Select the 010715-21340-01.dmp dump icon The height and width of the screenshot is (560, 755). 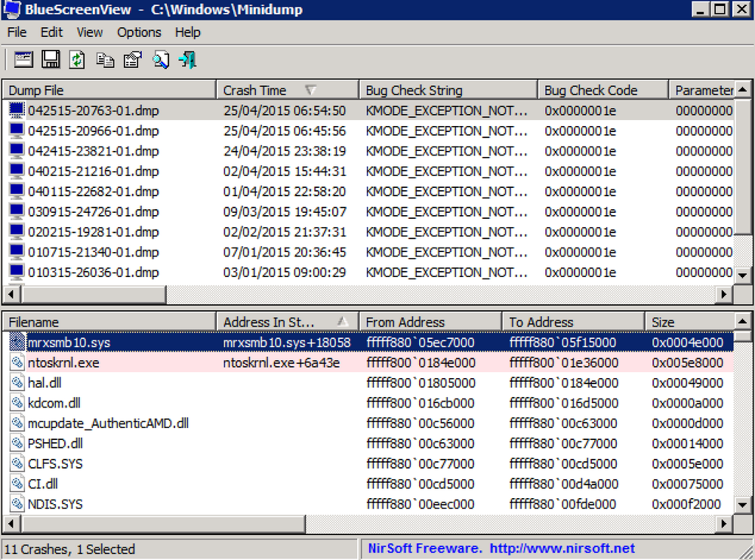pyautogui.click(x=17, y=252)
